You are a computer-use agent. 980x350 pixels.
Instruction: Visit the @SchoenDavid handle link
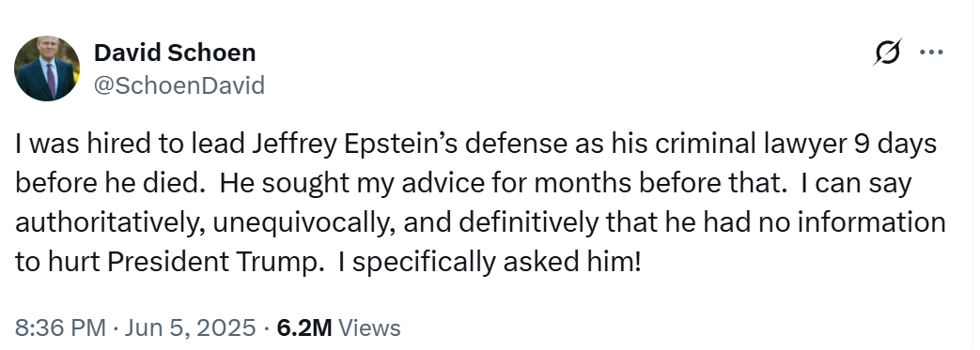point(179,85)
